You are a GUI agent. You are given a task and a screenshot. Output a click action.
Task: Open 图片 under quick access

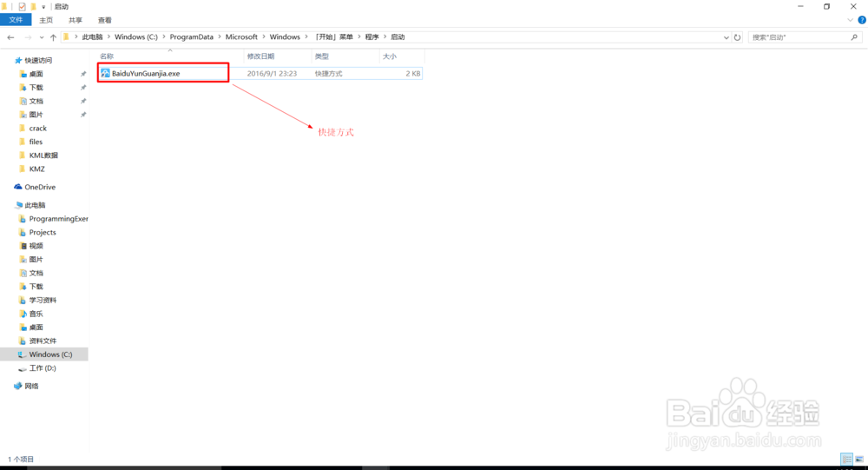pyautogui.click(x=36, y=115)
